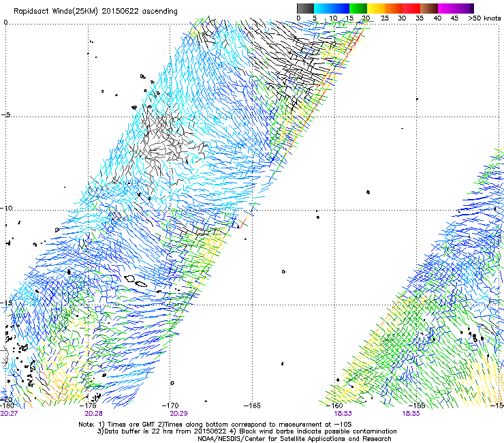
Task: Click the '-5' latitude axis label
Action: [6, 115]
